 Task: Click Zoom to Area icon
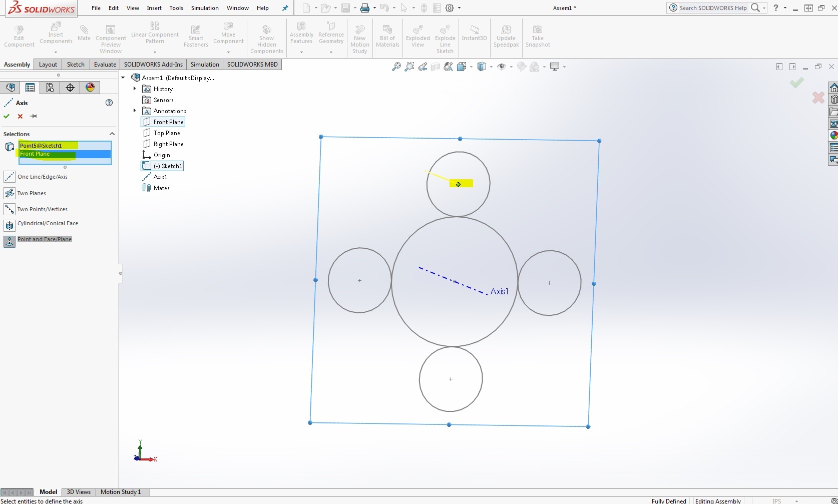409,67
